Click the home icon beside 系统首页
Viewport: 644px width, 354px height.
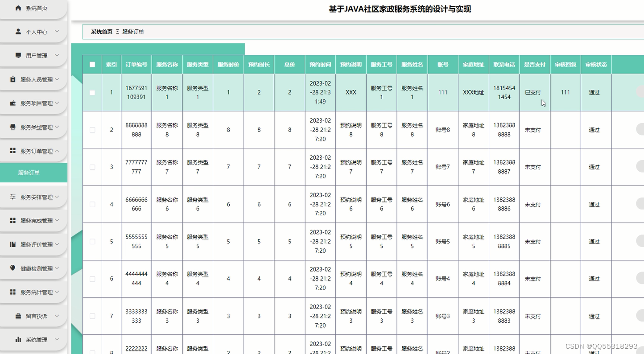point(18,8)
